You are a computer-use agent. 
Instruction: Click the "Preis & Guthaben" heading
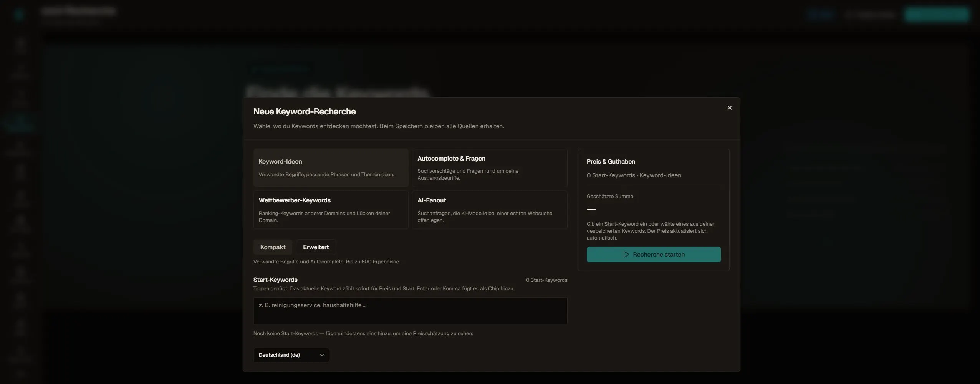click(x=611, y=162)
